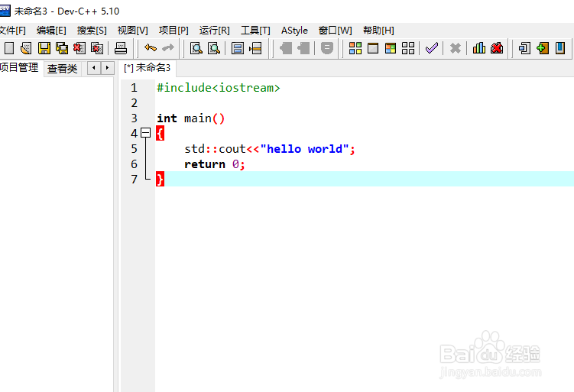574x392 pixels.
Task: Open an existing file or project
Action: (26, 48)
